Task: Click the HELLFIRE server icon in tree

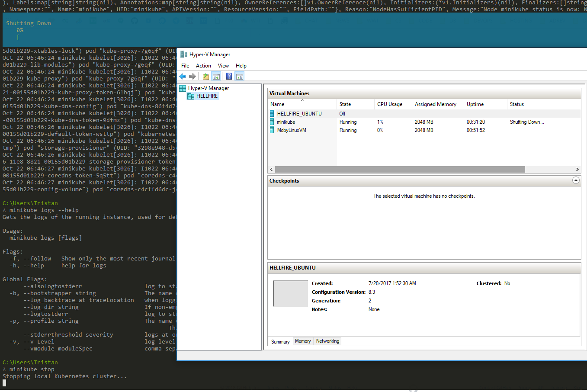Action: pyautogui.click(x=191, y=96)
